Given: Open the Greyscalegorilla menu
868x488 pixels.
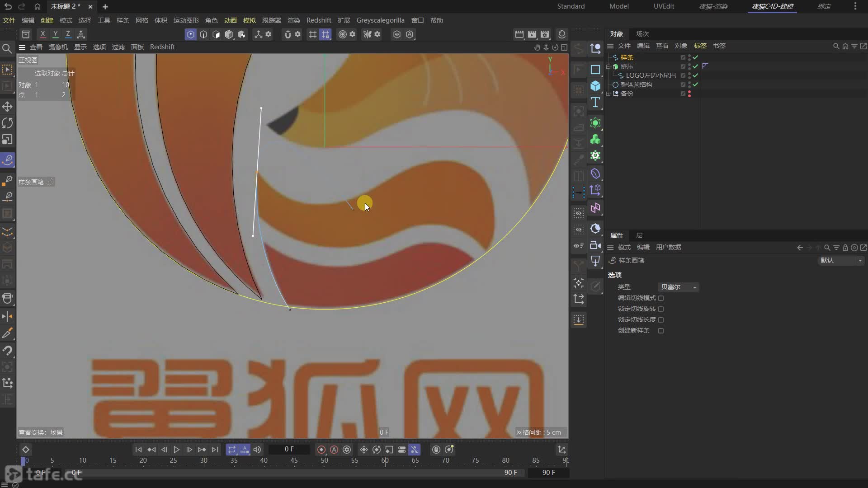Looking at the screenshot, I should coord(380,20).
